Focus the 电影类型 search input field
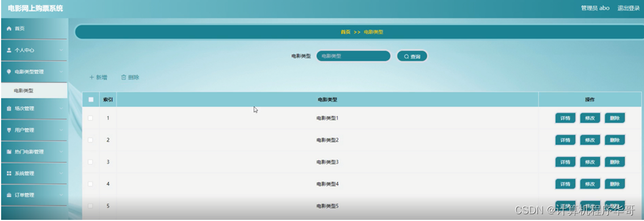644x221 pixels. click(353, 56)
